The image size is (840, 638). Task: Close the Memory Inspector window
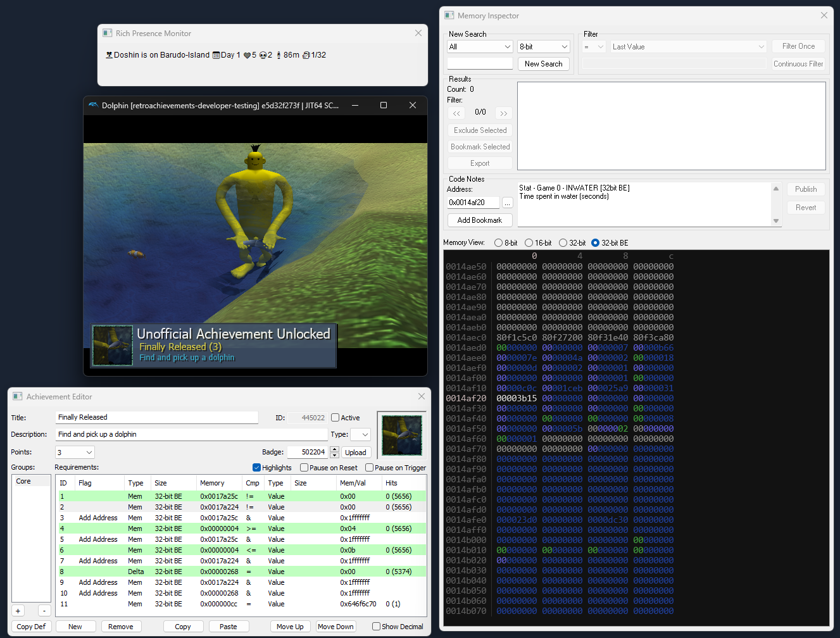(824, 15)
